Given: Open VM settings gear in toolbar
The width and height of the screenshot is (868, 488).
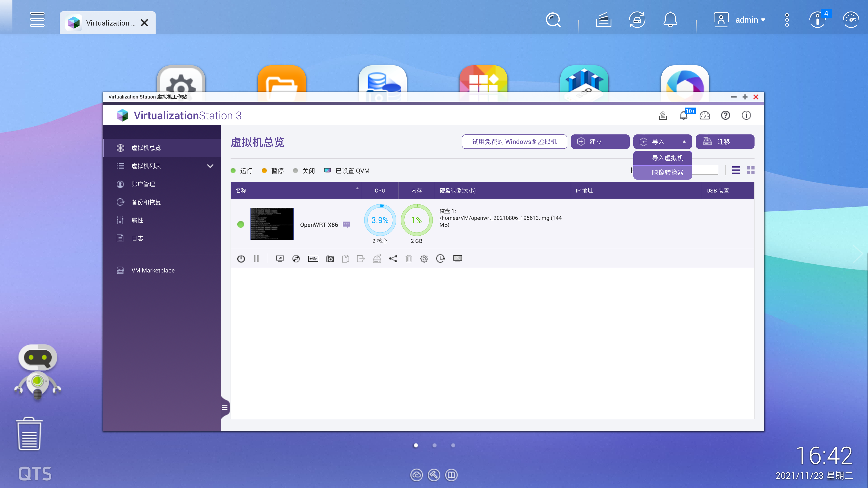Looking at the screenshot, I should (424, 259).
